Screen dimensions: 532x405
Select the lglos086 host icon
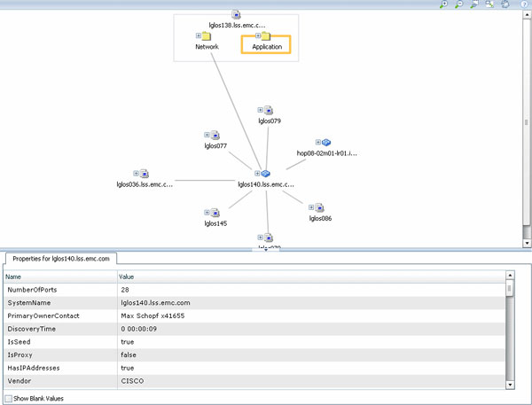point(319,207)
